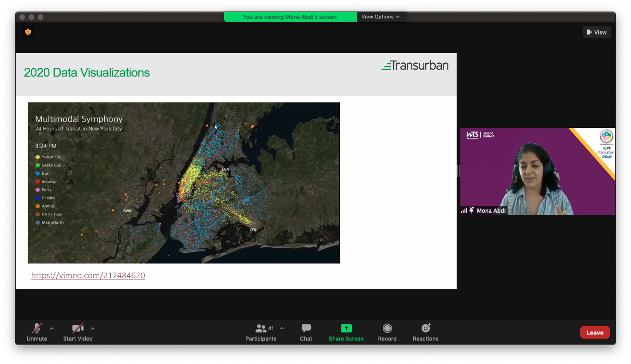
Task: Click the Bus legend dot
Action: pos(38,173)
